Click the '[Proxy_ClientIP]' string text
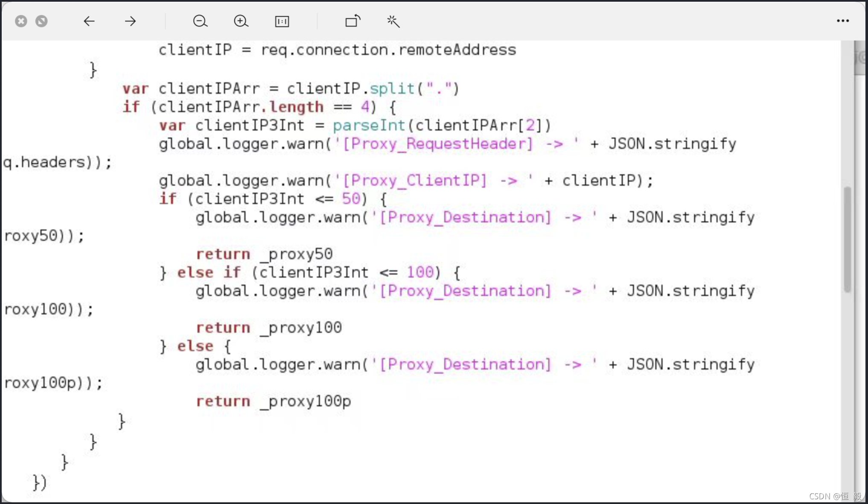This screenshot has height=504, width=868. point(414,181)
